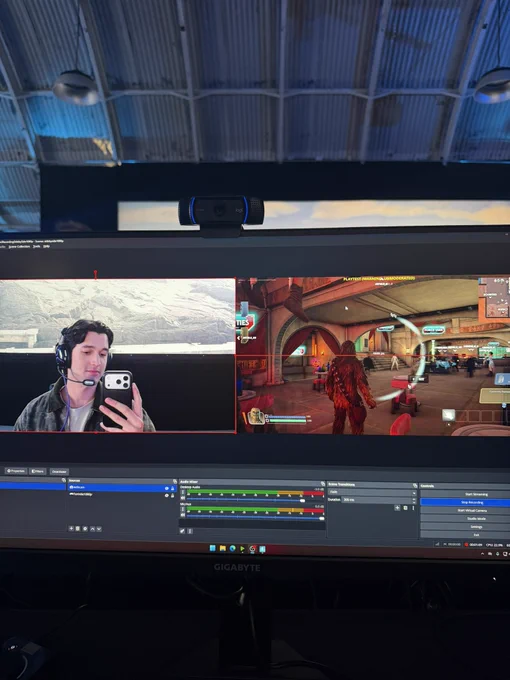Add a scene transition with the plus button

click(397, 507)
